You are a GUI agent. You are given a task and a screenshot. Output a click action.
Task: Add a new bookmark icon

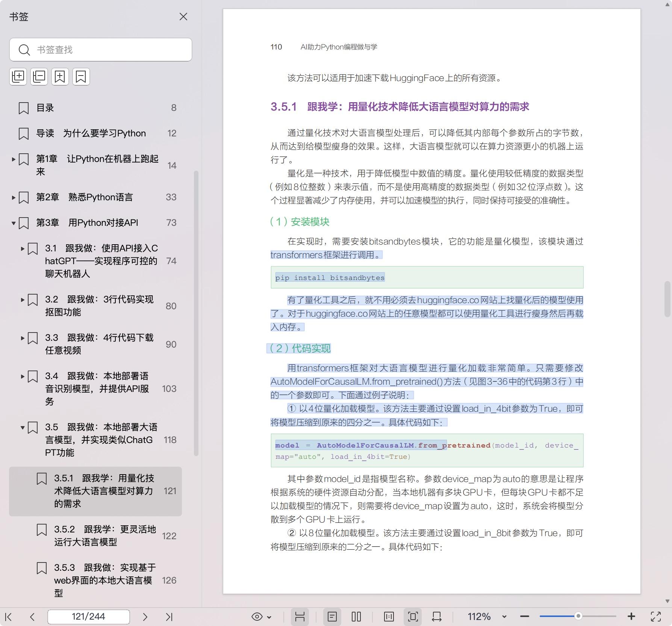click(x=60, y=77)
